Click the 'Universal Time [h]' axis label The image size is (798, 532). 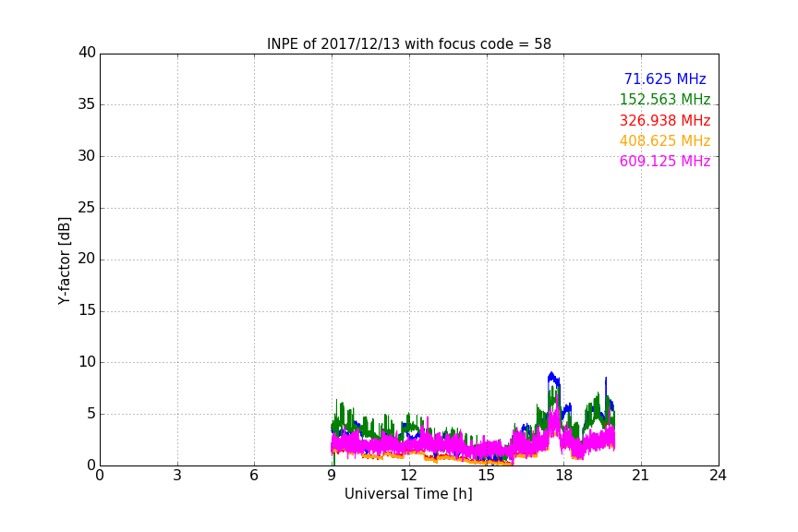(x=408, y=494)
